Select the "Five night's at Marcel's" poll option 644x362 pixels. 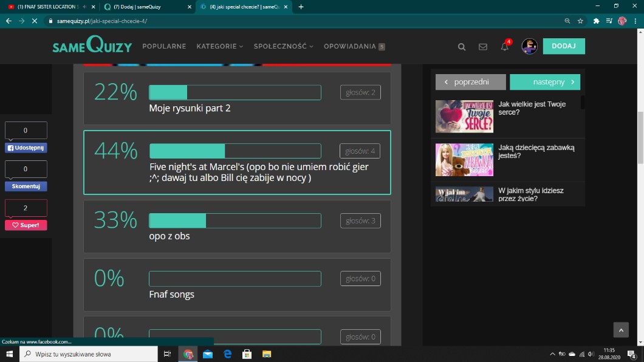[237, 162]
